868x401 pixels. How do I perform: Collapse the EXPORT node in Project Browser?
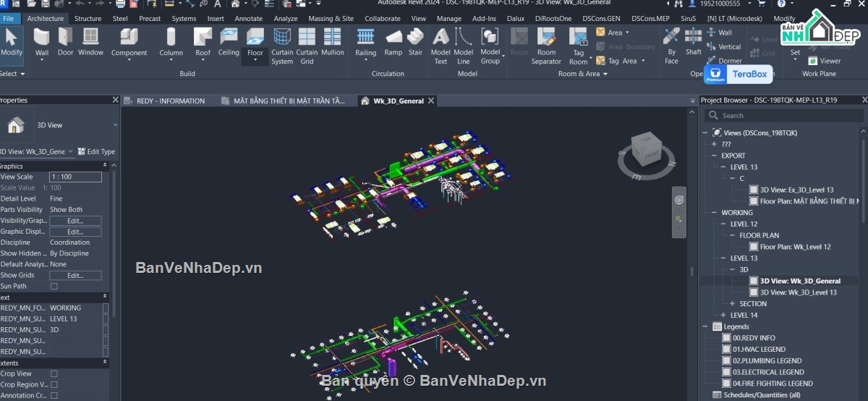pos(715,156)
